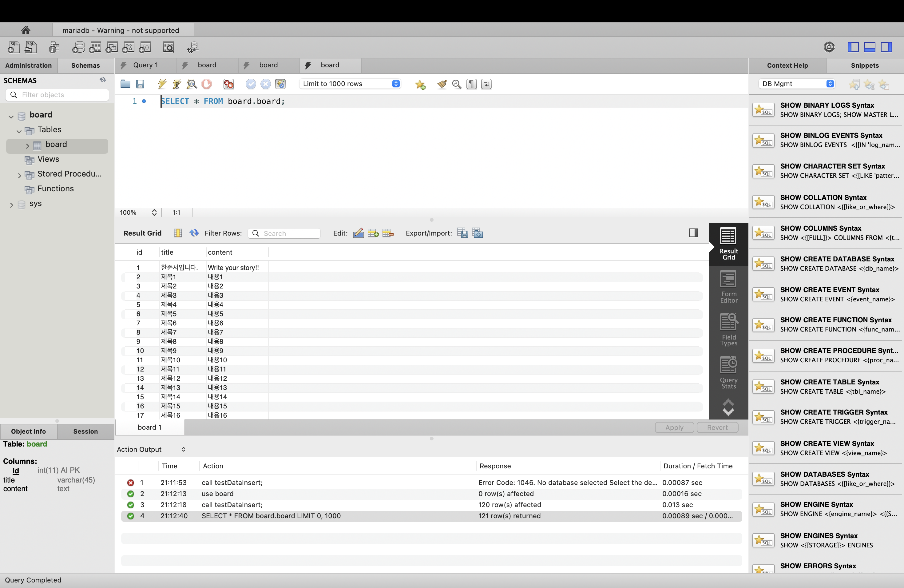This screenshot has width=904, height=588.
Task: Save the script with the floppy disk icon
Action: pyautogui.click(x=140, y=84)
